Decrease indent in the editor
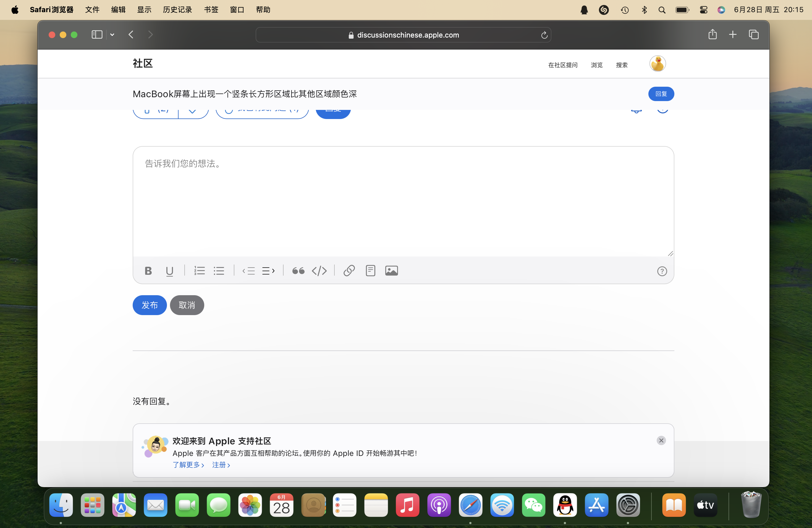Viewport: 812px width, 528px height. (249, 271)
